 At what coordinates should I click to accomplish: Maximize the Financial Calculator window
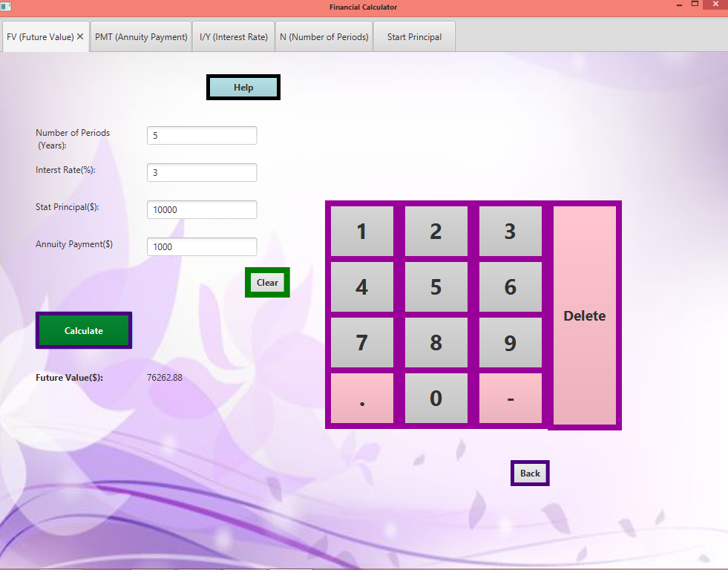695,4
